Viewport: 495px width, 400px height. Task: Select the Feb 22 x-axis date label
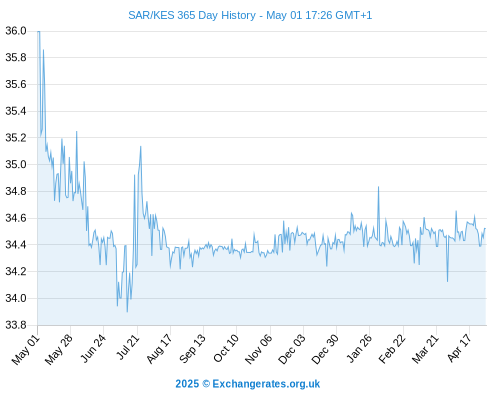pyautogui.click(x=392, y=349)
